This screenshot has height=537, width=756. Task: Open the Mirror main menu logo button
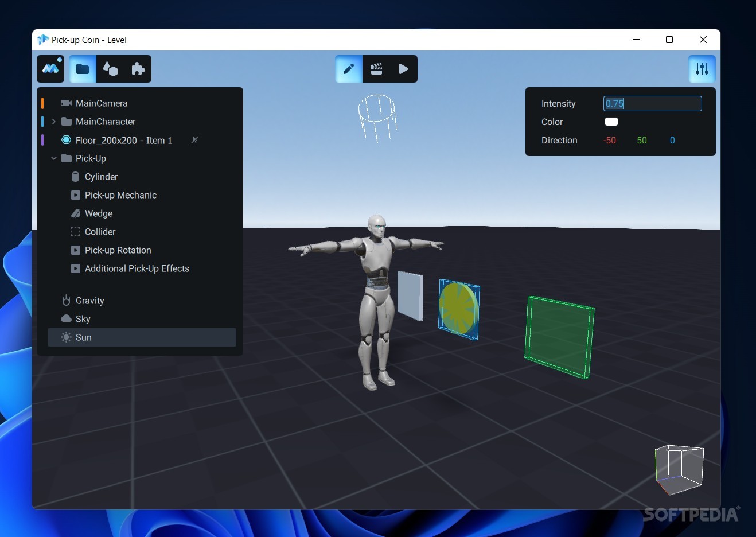point(50,69)
